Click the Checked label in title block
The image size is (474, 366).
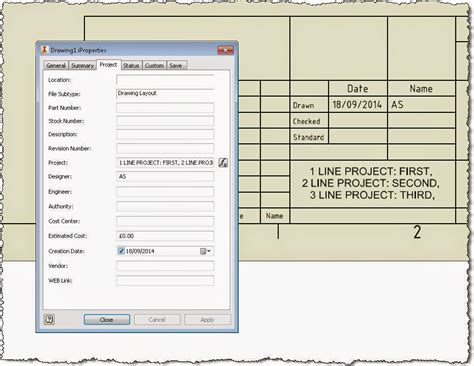tap(307, 121)
